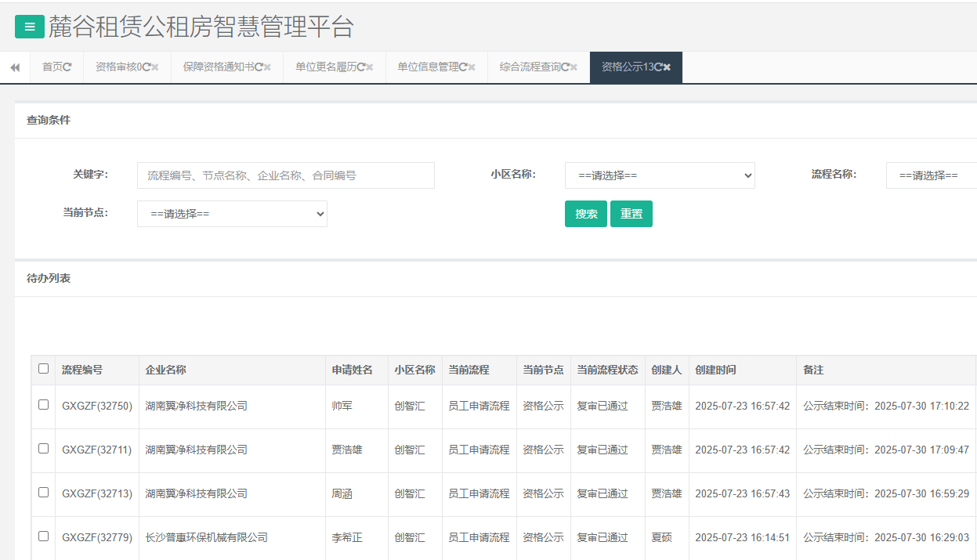Click the 搜索 button
Screen dimensions: 977x560
585,214
